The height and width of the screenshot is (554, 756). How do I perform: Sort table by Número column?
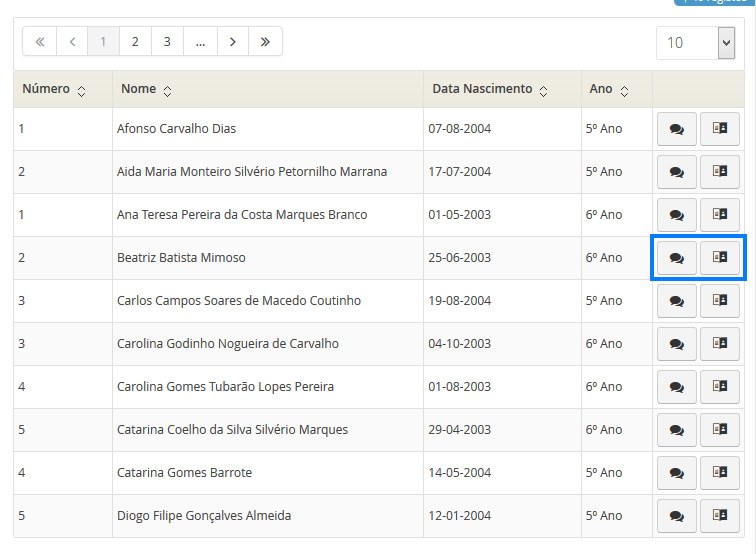(x=81, y=90)
